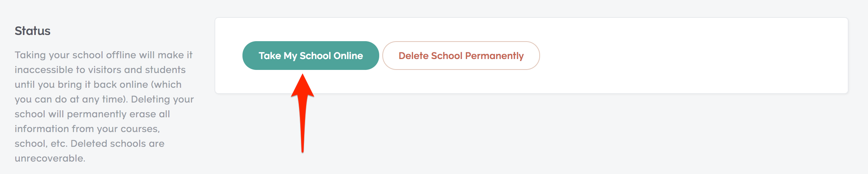Click the word "unrecoverable." in the description
This screenshot has height=174, width=868.
(x=50, y=158)
